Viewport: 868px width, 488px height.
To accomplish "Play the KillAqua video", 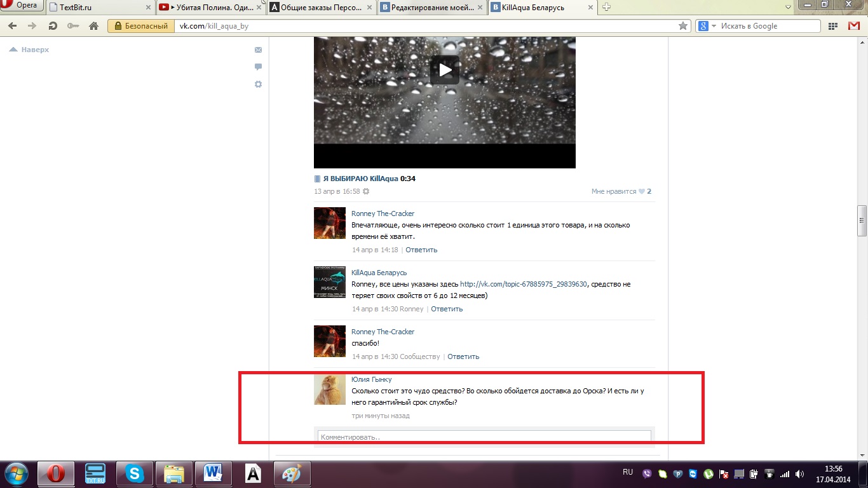I will click(x=445, y=69).
